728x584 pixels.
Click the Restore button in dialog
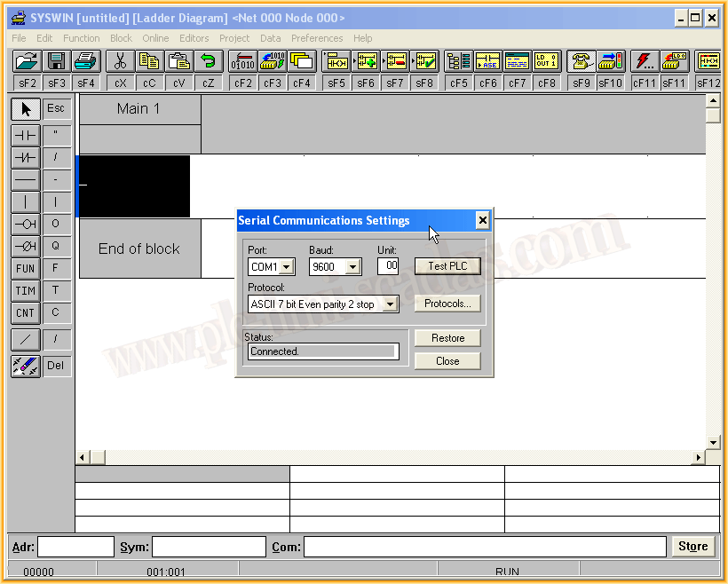pos(447,338)
